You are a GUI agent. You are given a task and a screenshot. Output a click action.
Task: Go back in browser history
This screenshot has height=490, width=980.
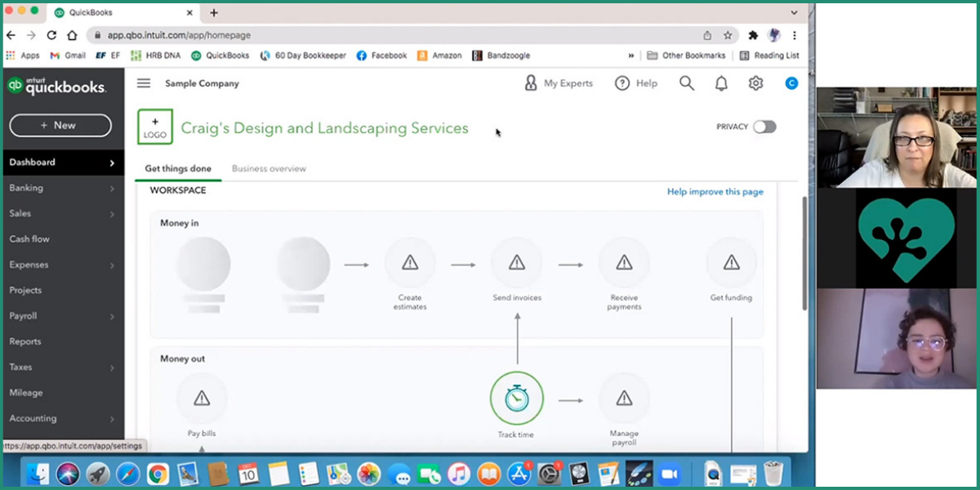click(11, 36)
